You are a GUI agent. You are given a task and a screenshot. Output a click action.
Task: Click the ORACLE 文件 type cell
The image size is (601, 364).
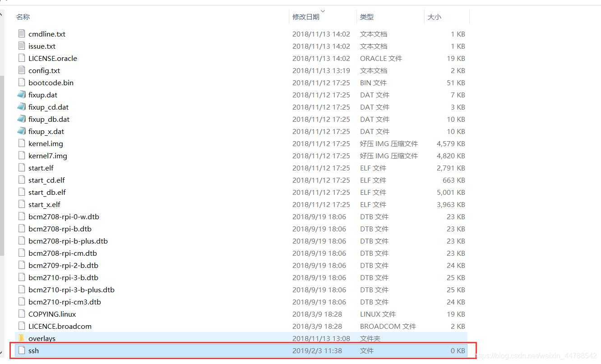tap(381, 58)
